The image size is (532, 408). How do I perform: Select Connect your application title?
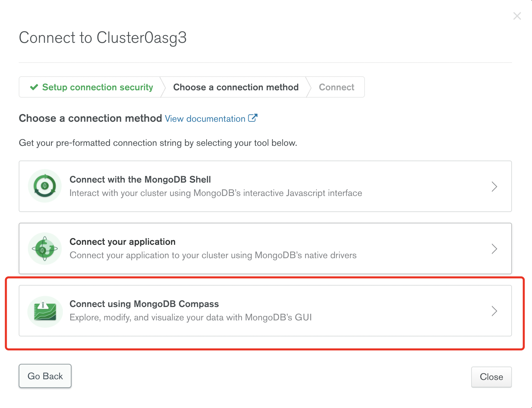pos(122,242)
